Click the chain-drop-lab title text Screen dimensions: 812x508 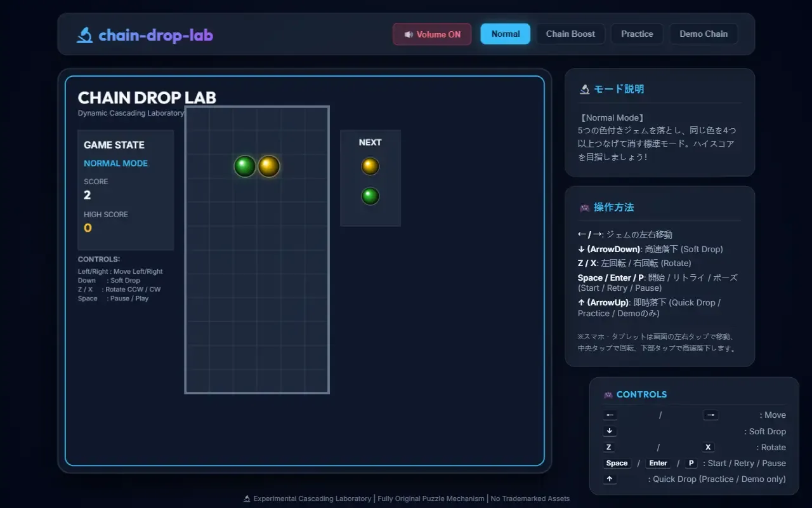click(155, 35)
